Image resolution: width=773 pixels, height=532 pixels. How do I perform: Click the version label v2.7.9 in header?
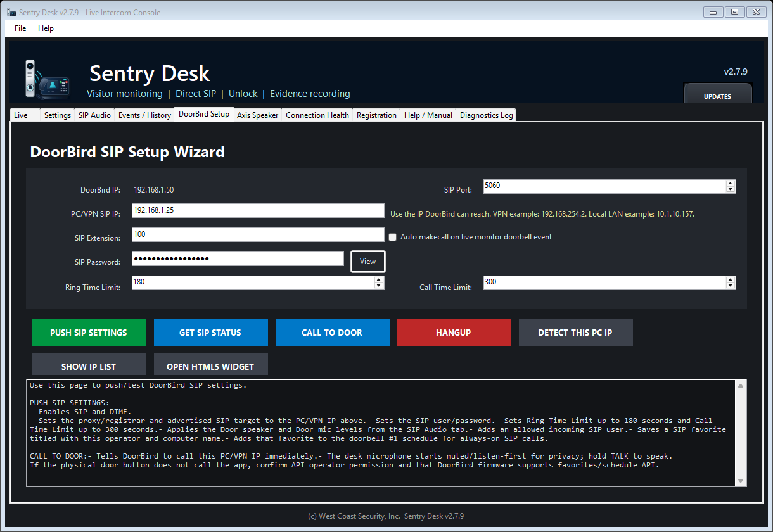tap(736, 72)
